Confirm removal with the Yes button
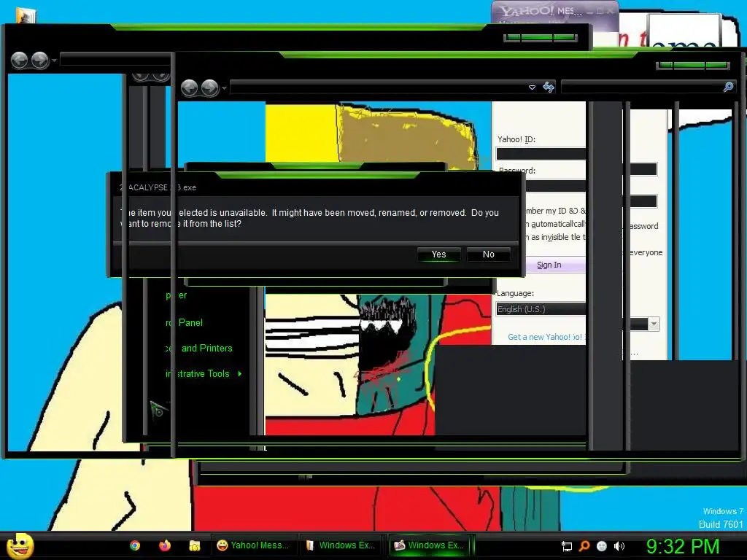This screenshot has width=747, height=560. pyautogui.click(x=438, y=254)
